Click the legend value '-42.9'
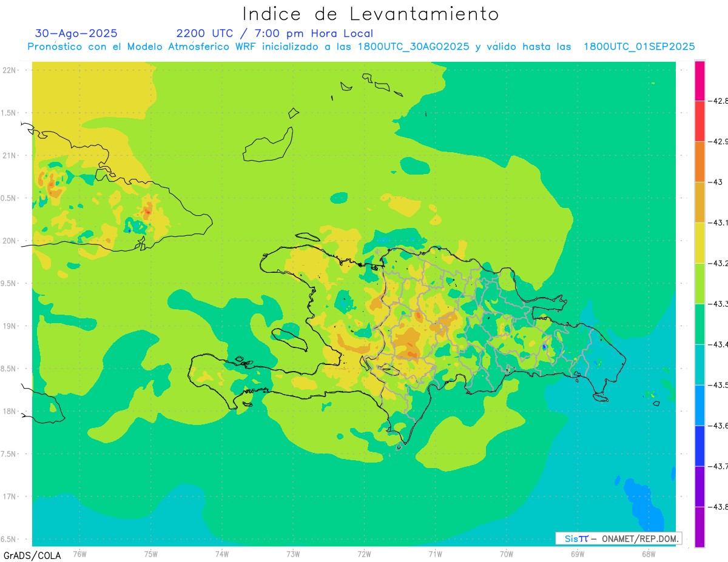The image size is (728, 562). coord(719,141)
